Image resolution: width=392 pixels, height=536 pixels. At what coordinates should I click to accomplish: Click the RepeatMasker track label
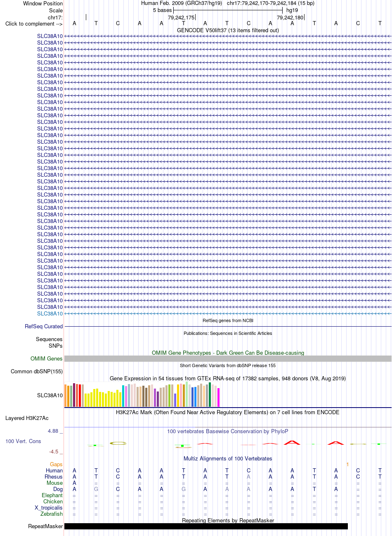(45, 526)
